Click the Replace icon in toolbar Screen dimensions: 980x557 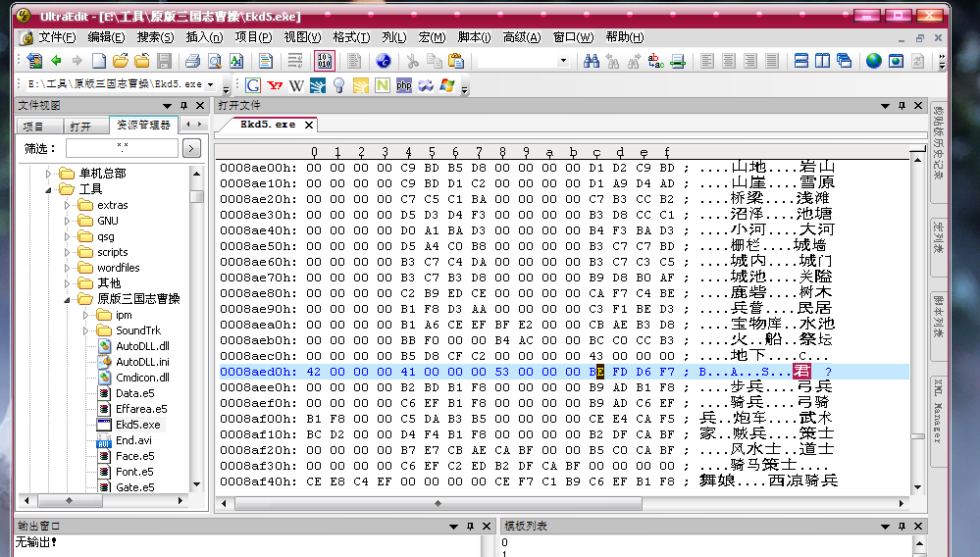[655, 61]
